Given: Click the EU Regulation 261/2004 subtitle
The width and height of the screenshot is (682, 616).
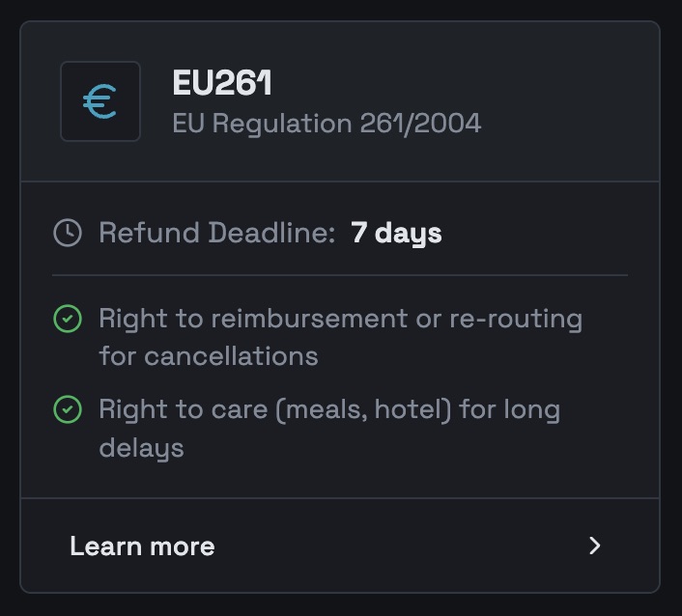Looking at the screenshot, I should 327,124.
